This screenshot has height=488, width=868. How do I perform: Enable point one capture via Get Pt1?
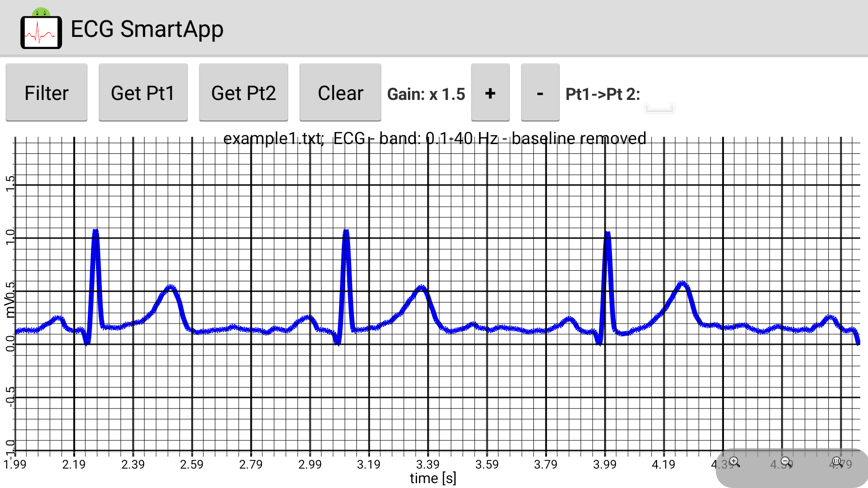pyautogui.click(x=143, y=92)
